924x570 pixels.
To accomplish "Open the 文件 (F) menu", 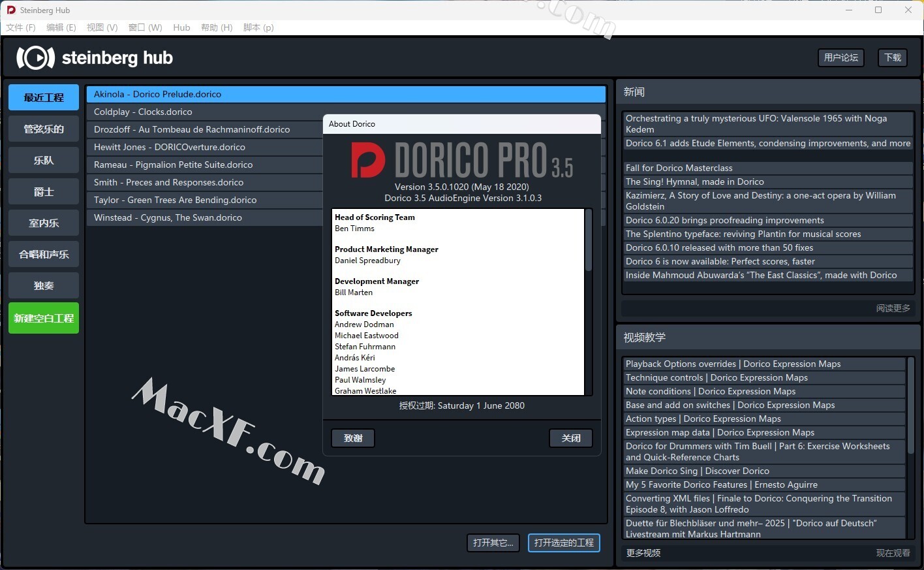I will pos(21,27).
